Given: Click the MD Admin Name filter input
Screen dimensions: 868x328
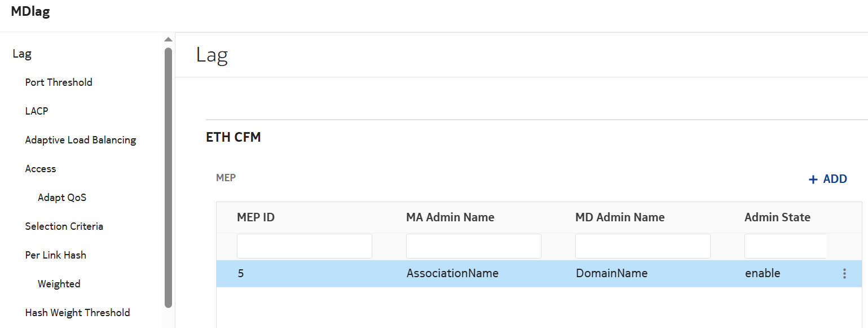Looking at the screenshot, I should 643,246.
